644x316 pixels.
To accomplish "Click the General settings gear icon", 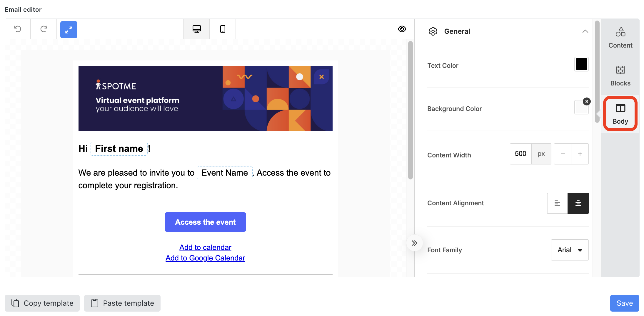I will click(x=433, y=31).
